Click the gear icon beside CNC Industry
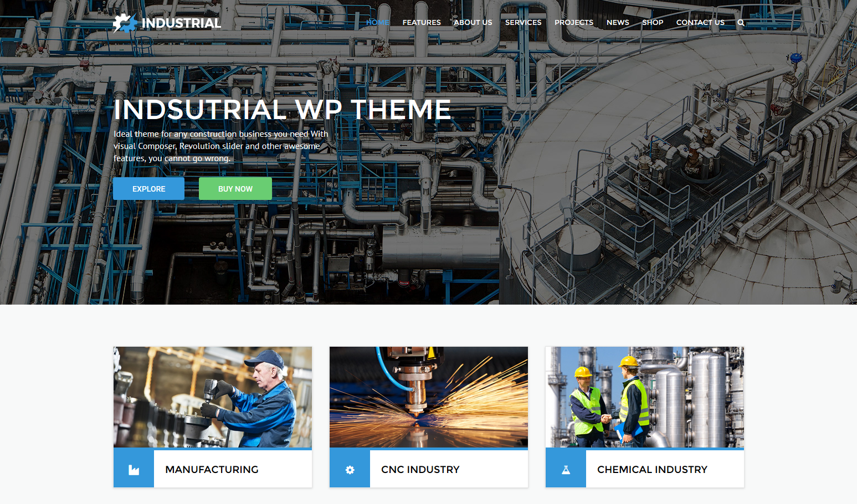The image size is (857, 504). pyautogui.click(x=350, y=470)
